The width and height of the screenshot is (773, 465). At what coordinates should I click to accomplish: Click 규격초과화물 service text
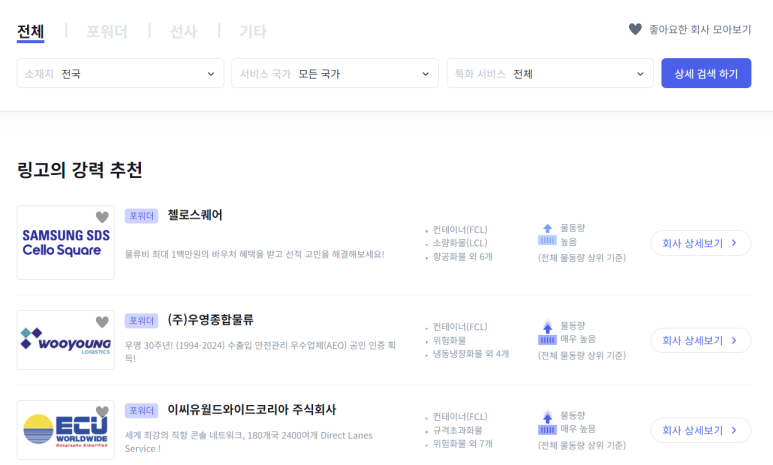pos(457,430)
